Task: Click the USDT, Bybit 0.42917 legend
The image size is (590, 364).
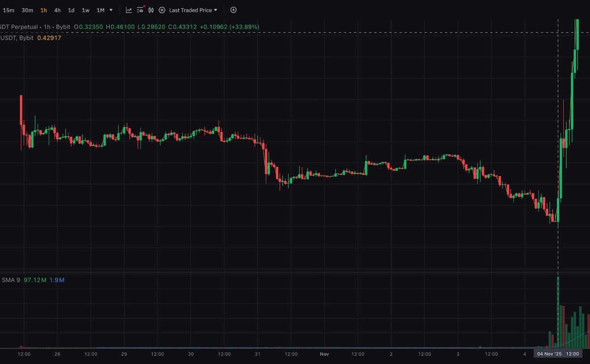Action: pos(30,37)
